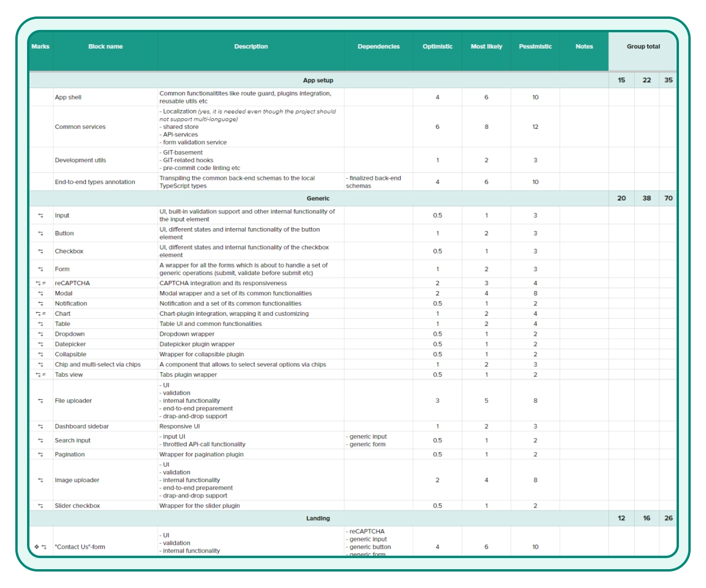
Task: Select the Block name column header
Action: pyautogui.click(x=105, y=47)
